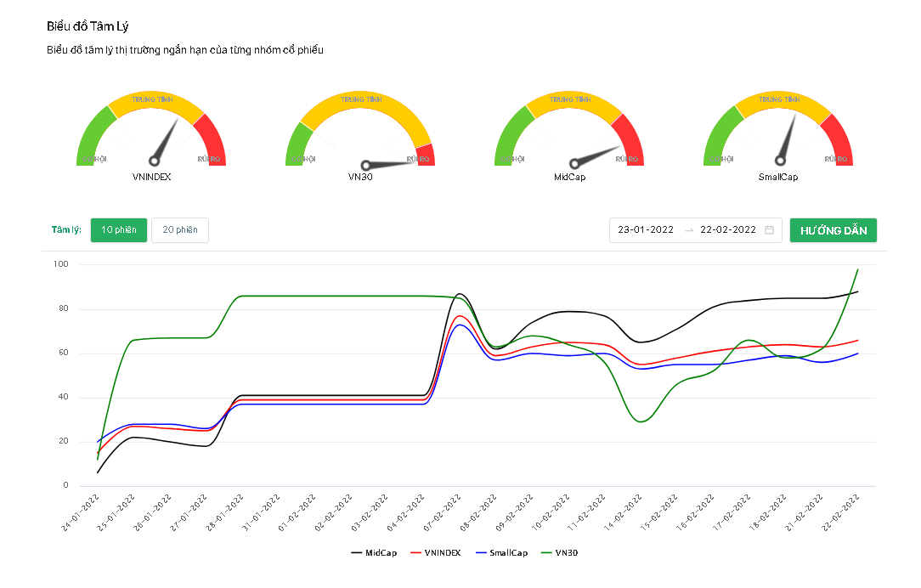
Task: Click the 22-02-2022 x-axis date label
Action: point(842,512)
